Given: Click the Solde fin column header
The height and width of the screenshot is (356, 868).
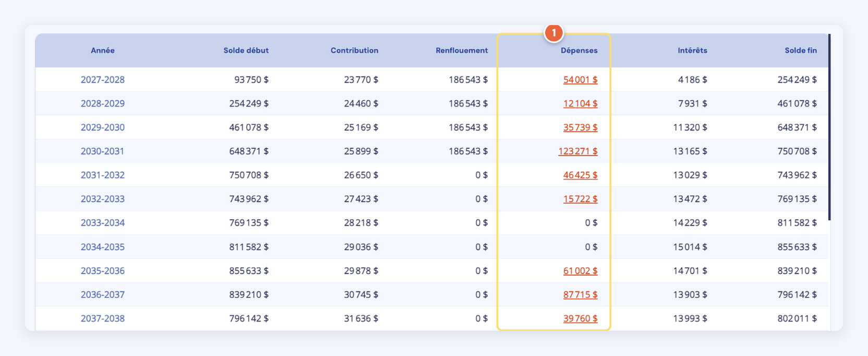Looking at the screenshot, I should pyautogui.click(x=801, y=51).
